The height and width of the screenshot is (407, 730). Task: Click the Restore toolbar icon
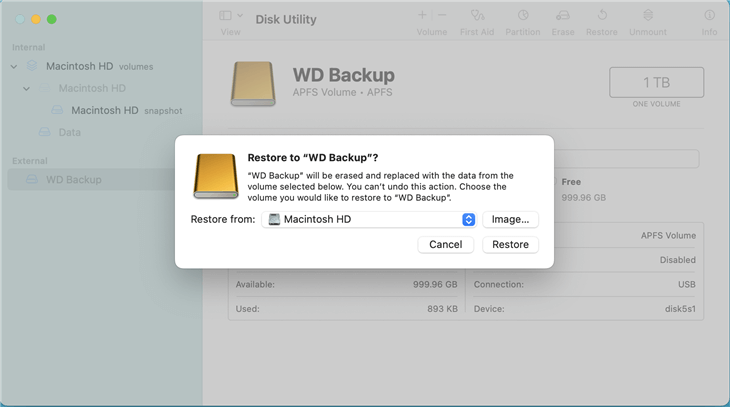pos(602,16)
